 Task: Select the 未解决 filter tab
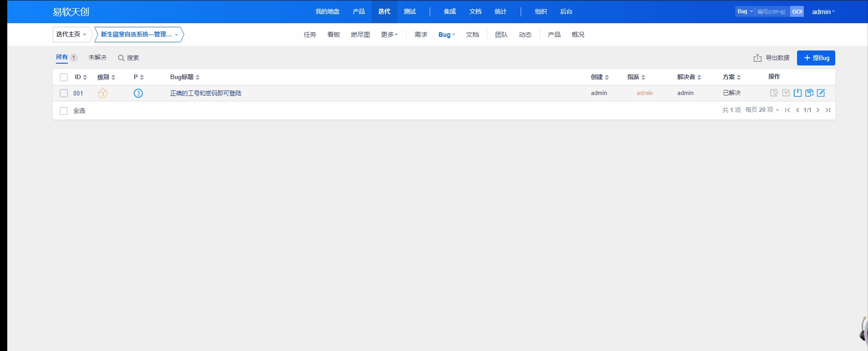97,57
